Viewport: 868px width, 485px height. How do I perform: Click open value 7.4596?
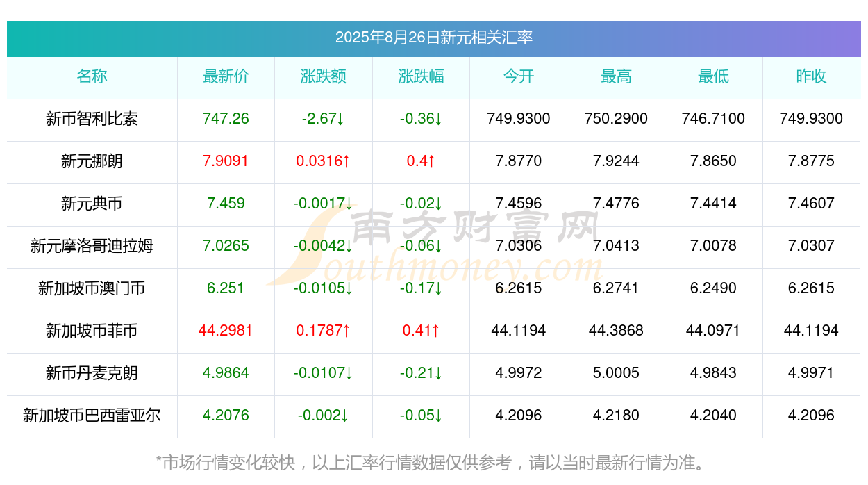[519, 204]
